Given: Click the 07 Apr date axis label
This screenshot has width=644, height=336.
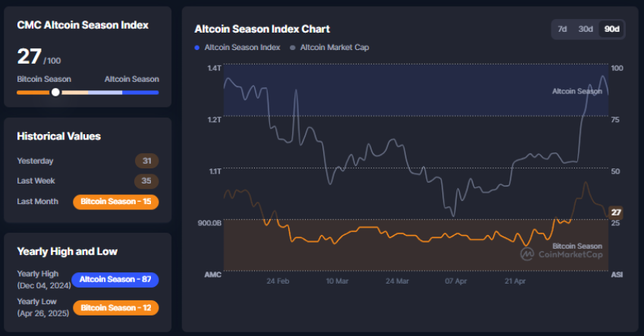Looking at the screenshot, I should click(x=455, y=281).
